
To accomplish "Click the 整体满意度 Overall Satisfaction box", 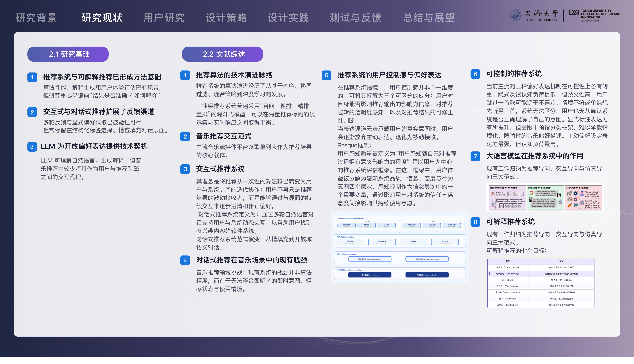I will [x=370, y=259].
